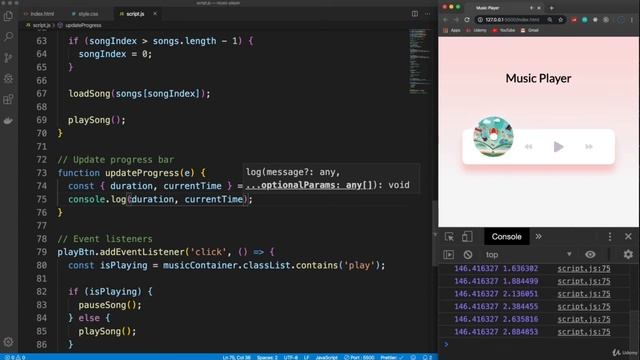Open VS Code notifications bell
640x360 pixels.
pos(427,357)
